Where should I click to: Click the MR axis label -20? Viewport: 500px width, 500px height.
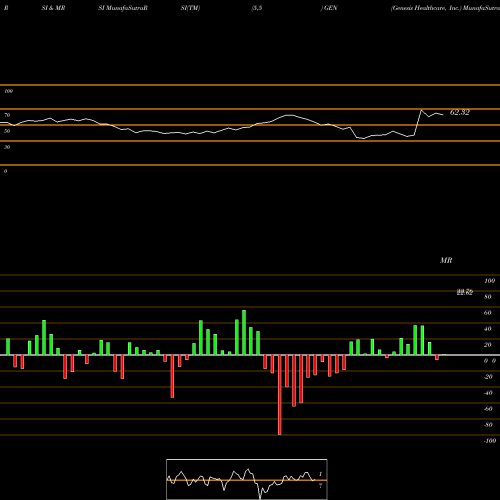point(488,377)
